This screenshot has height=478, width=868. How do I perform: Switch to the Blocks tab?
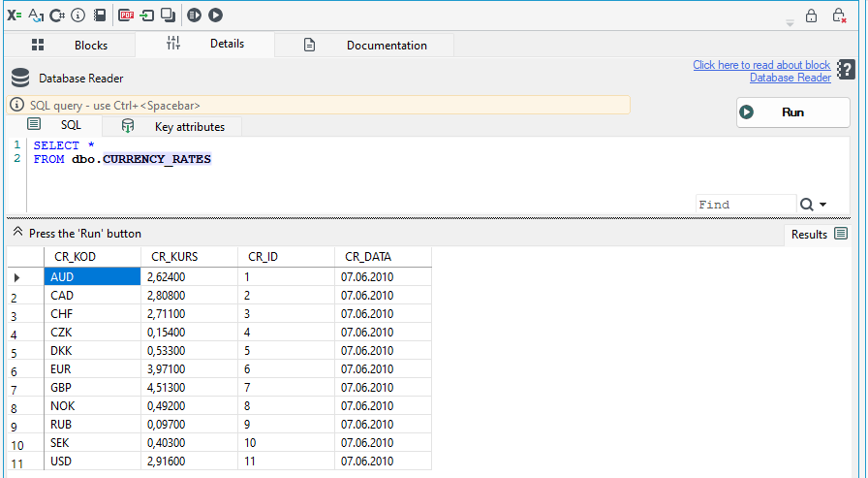coord(70,45)
